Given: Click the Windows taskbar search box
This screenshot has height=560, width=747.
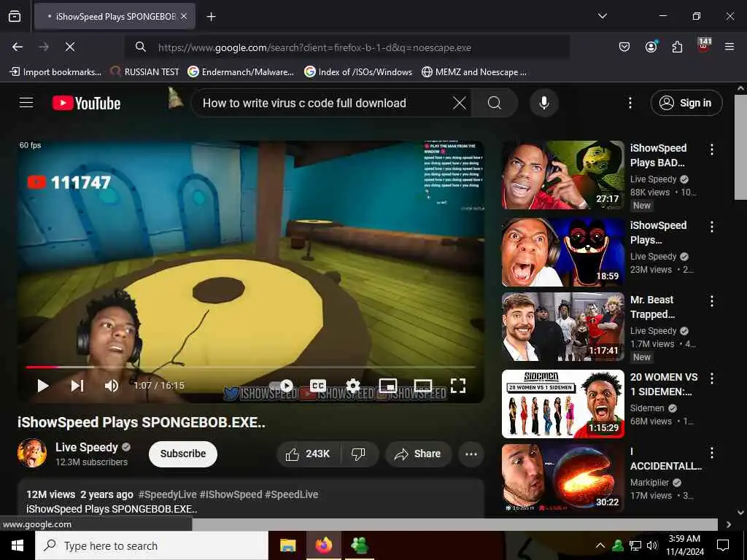Looking at the screenshot, I should [x=152, y=545].
